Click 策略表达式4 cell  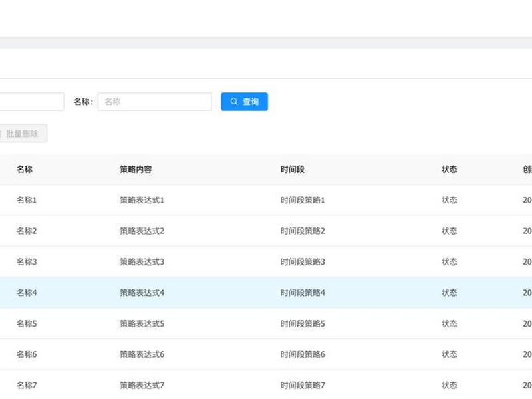point(142,293)
